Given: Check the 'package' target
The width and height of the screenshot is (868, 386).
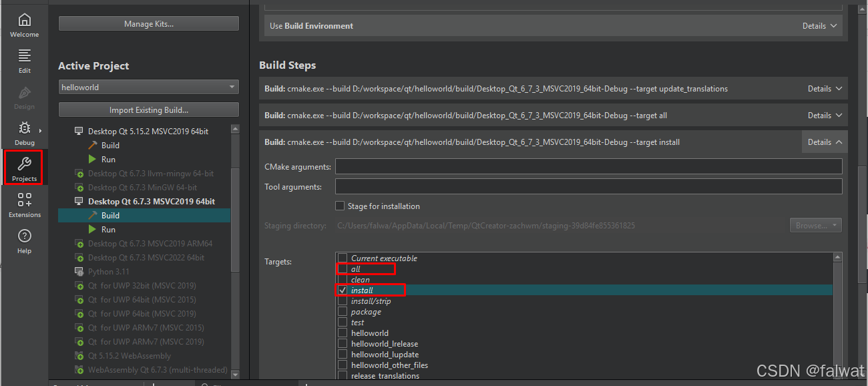Looking at the screenshot, I should tap(343, 312).
